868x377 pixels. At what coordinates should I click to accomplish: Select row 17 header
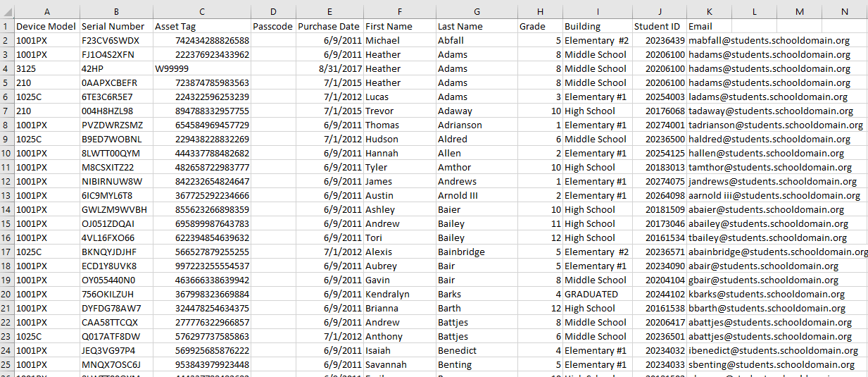pyautogui.click(x=7, y=252)
